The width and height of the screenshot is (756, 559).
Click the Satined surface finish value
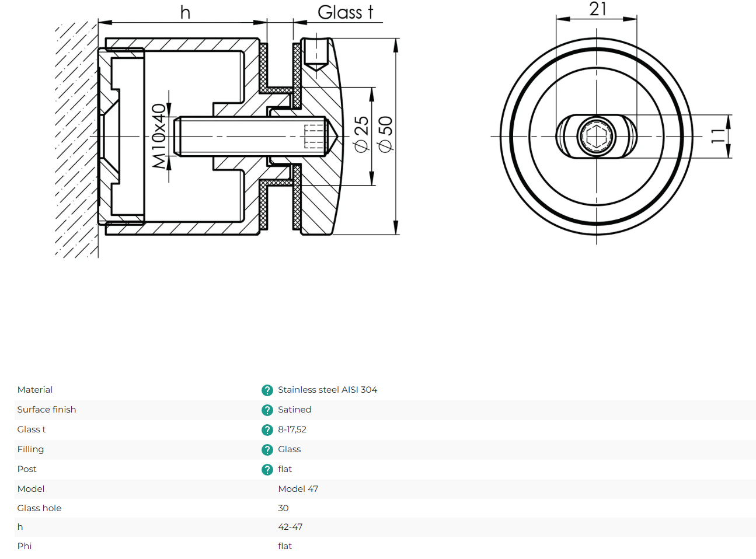pyautogui.click(x=294, y=410)
